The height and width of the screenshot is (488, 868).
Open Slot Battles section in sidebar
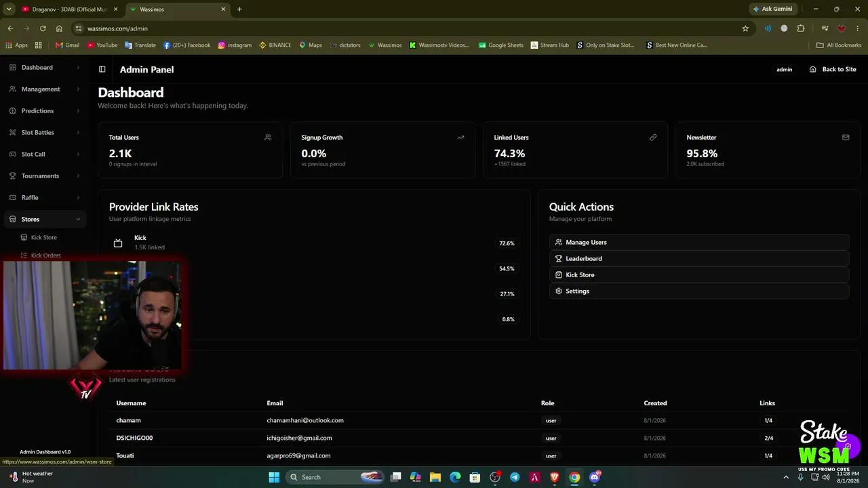point(37,133)
